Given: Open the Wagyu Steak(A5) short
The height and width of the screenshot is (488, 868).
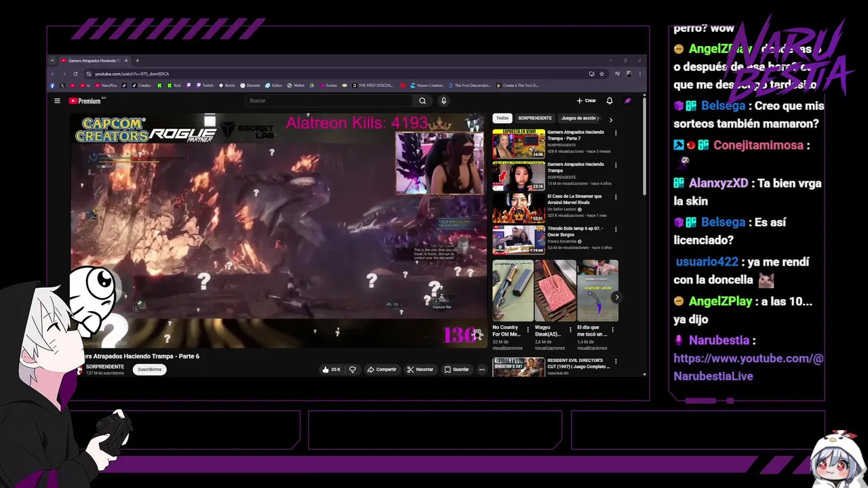Looking at the screenshot, I should (x=555, y=291).
